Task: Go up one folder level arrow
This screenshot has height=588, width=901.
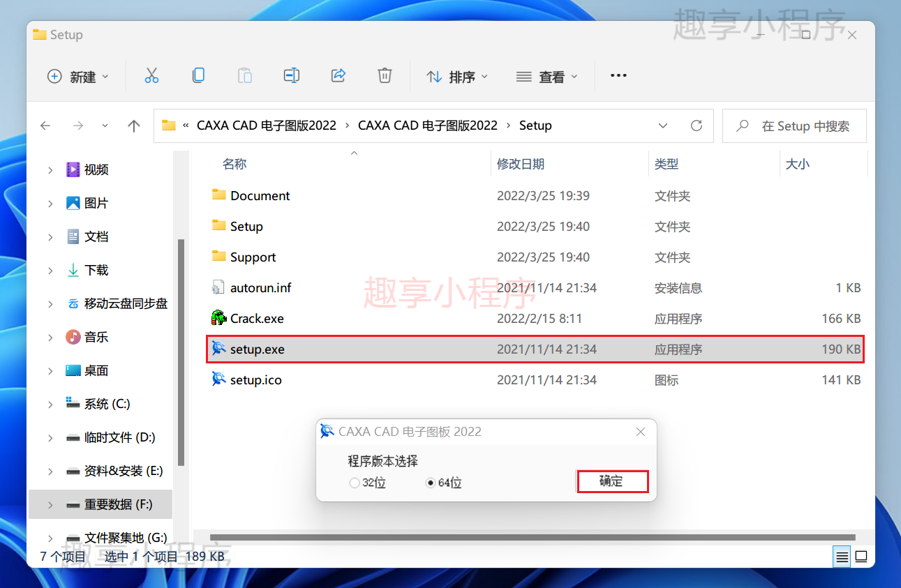Action: pos(134,126)
